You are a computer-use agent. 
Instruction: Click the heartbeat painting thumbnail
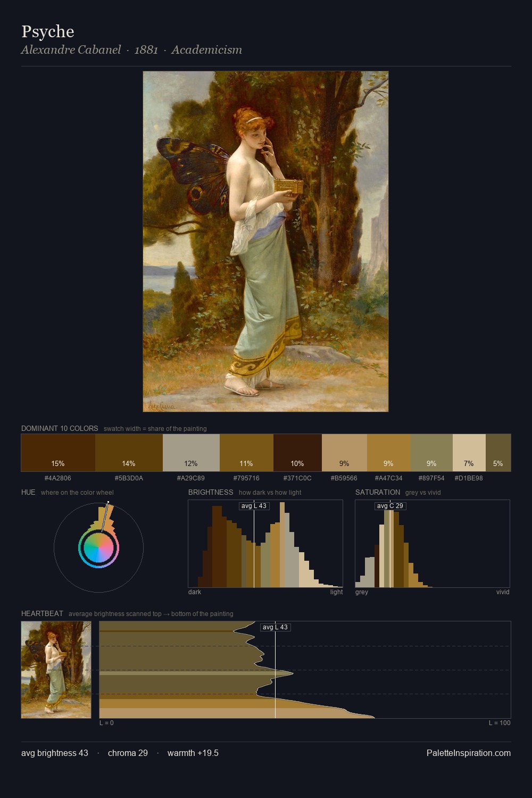[x=56, y=670]
